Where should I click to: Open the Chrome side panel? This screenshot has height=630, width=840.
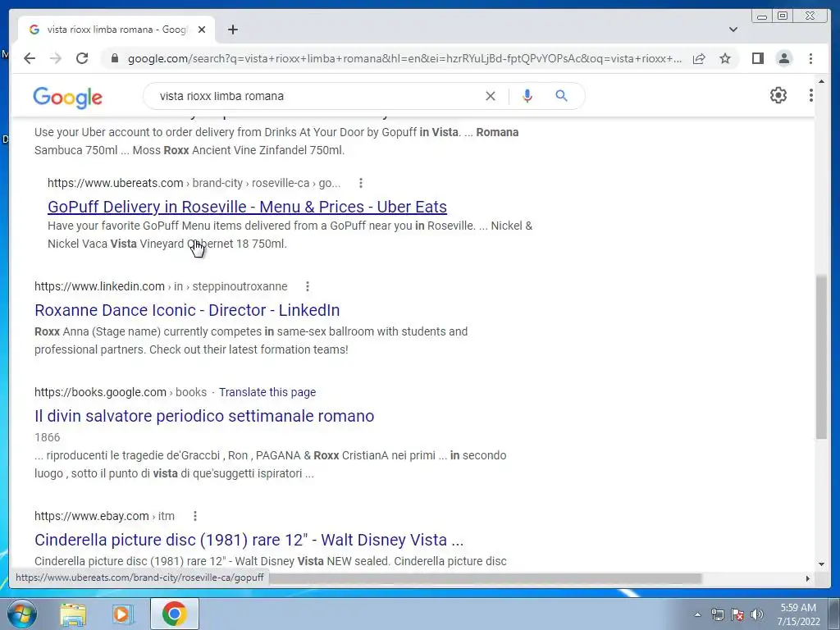point(757,58)
